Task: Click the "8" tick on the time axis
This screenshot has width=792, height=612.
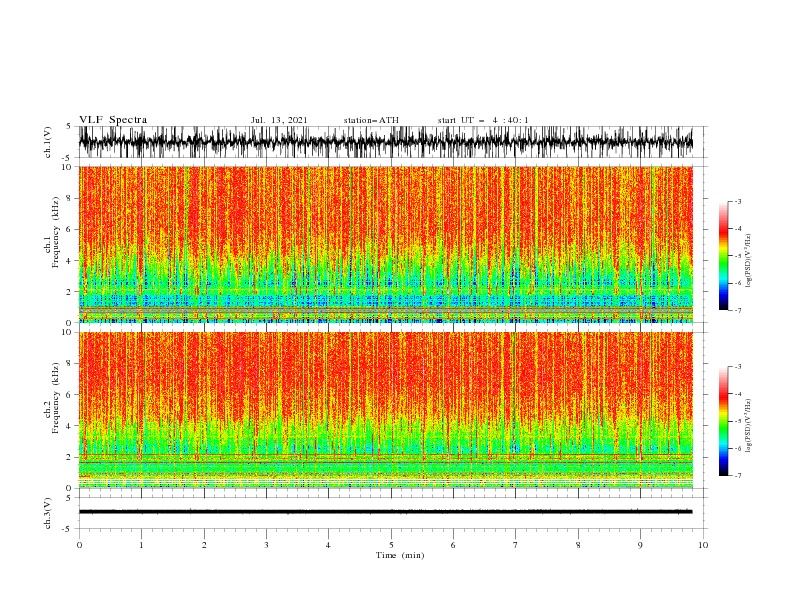Action: 578,545
